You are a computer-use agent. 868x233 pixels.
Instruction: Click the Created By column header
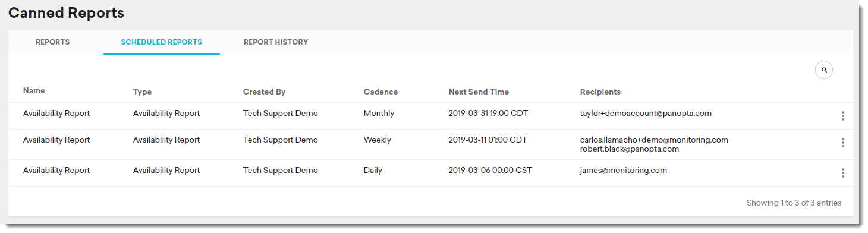click(265, 92)
